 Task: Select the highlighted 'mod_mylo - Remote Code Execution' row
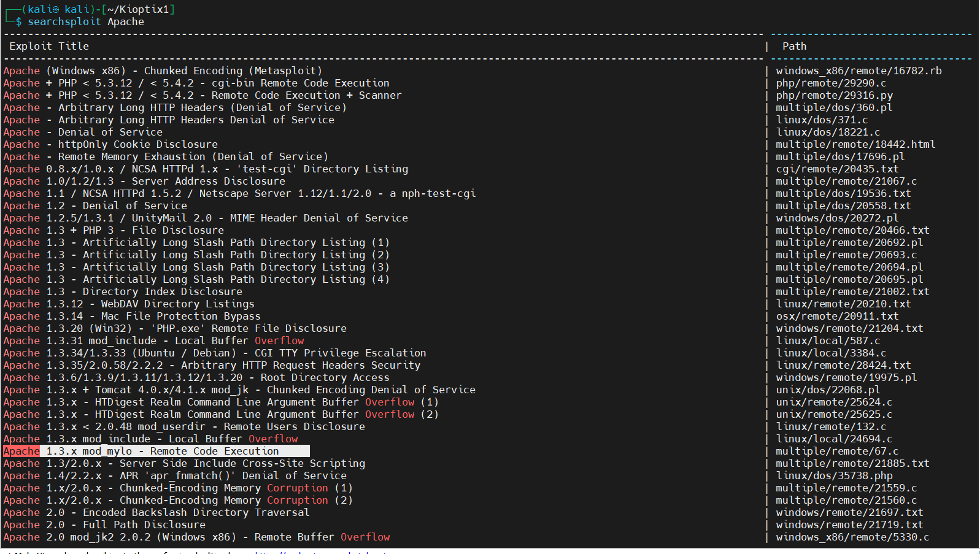pyautogui.click(x=156, y=451)
